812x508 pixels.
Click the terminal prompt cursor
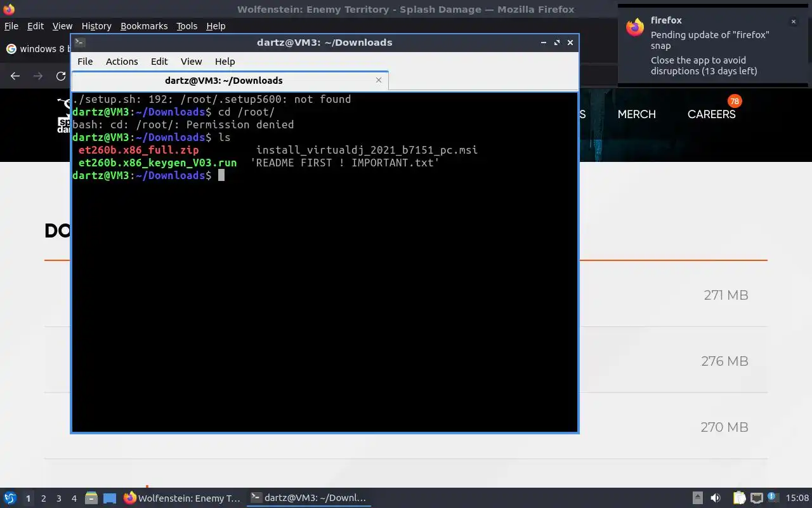(x=221, y=175)
